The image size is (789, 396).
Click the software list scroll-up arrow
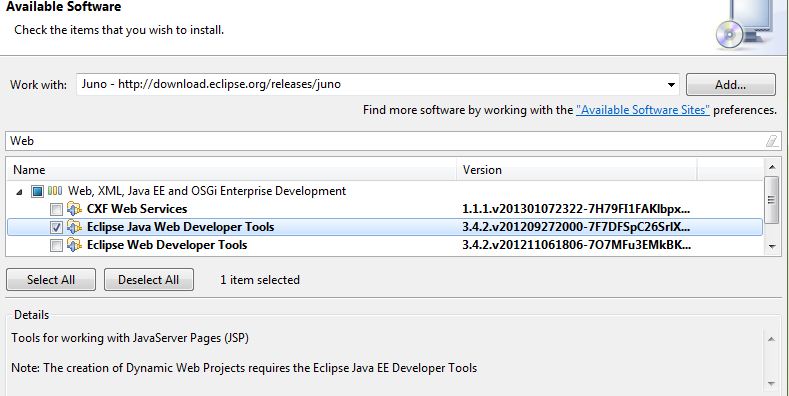(x=772, y=167)
